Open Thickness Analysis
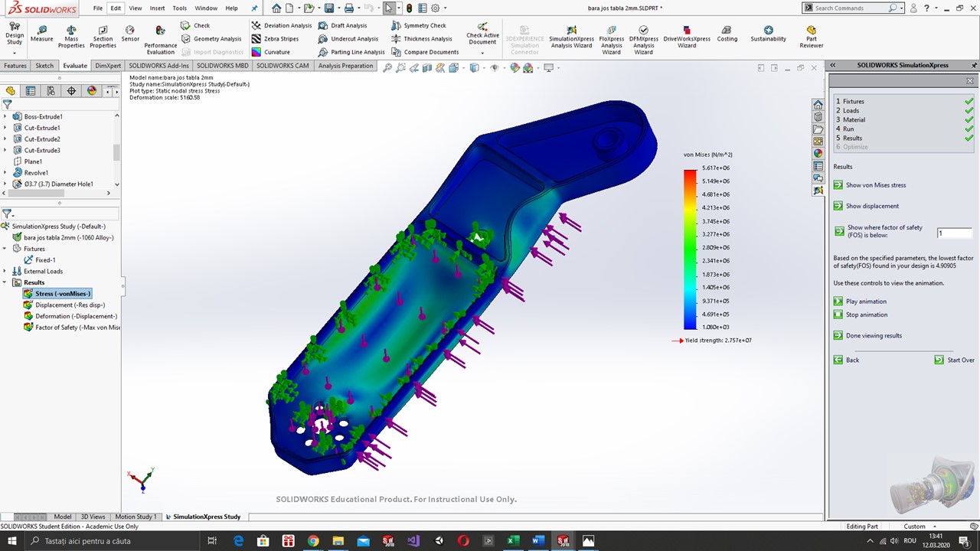Viewport: 980px width, 551px height. pos(422,38)
